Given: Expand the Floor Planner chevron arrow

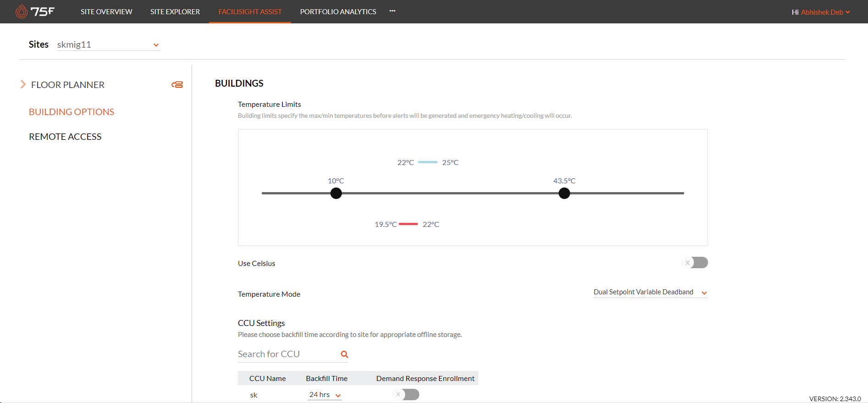Looking at the screenshot, I should [23, 84].
